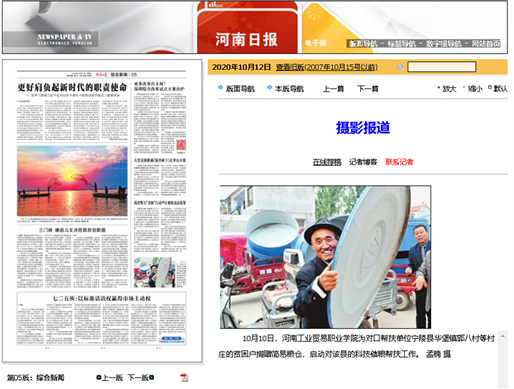Image resolution: width=514 pixels, height=389 pixels.
Task: Go to next article via 下一篇
Action: point(368,89)
